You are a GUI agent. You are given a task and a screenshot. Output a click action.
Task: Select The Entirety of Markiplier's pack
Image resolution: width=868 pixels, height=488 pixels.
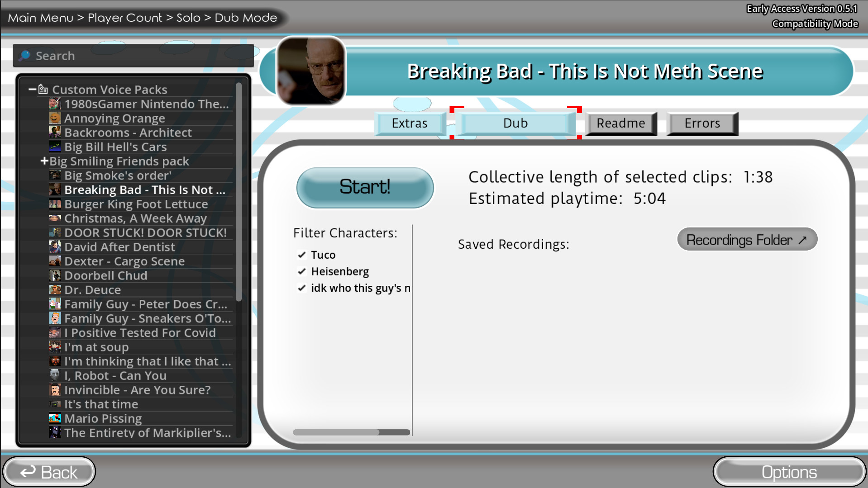click(140, 433)
